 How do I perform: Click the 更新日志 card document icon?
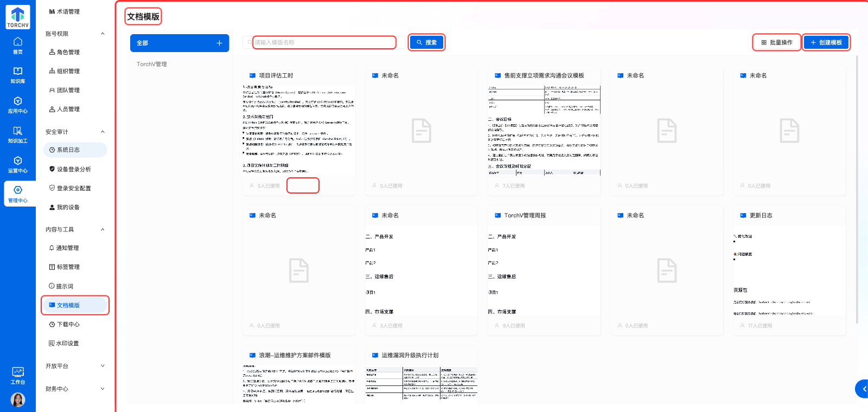(x=743, y=215)
